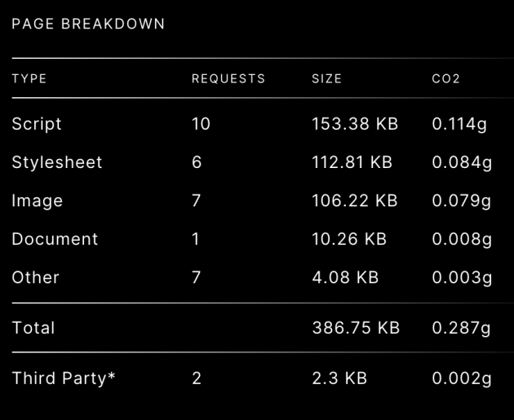This screenshot has width=514, height=420.
Task: Click the 0.114g script CO2 value
Action: point(459,125)
